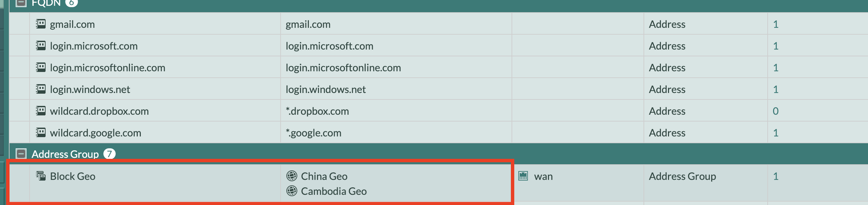Select the login.windows.net row name
Viewport: 868px width, 205px height.
90,89
